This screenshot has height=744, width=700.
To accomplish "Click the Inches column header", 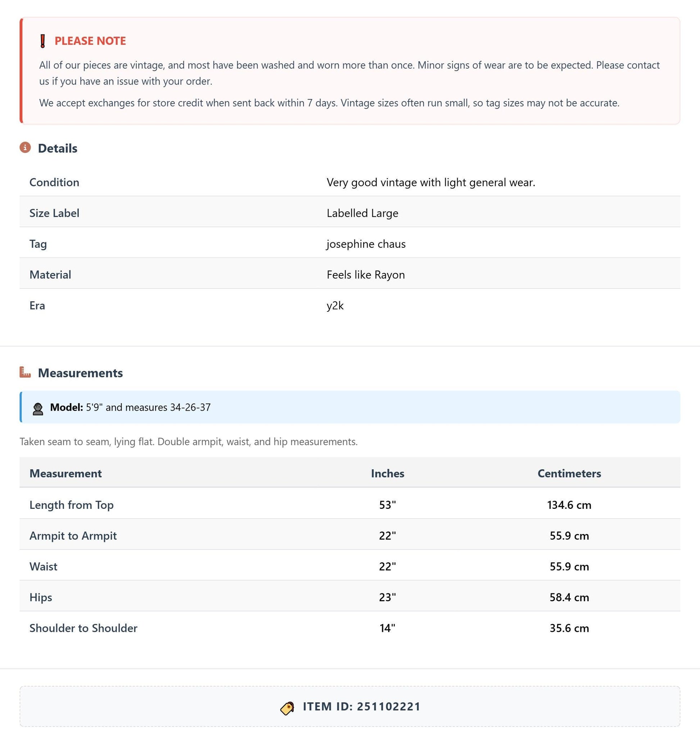I will 387,473.
